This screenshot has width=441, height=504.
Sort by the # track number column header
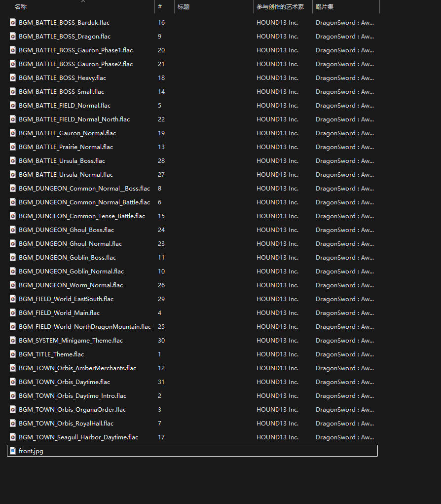[x=160, y=7]
